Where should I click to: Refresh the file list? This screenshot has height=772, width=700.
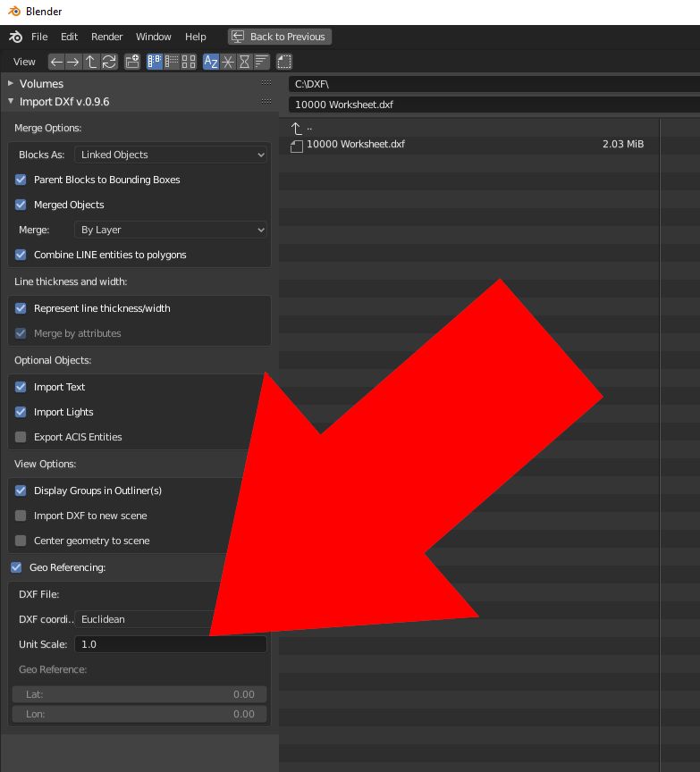[x=109, y=62]
